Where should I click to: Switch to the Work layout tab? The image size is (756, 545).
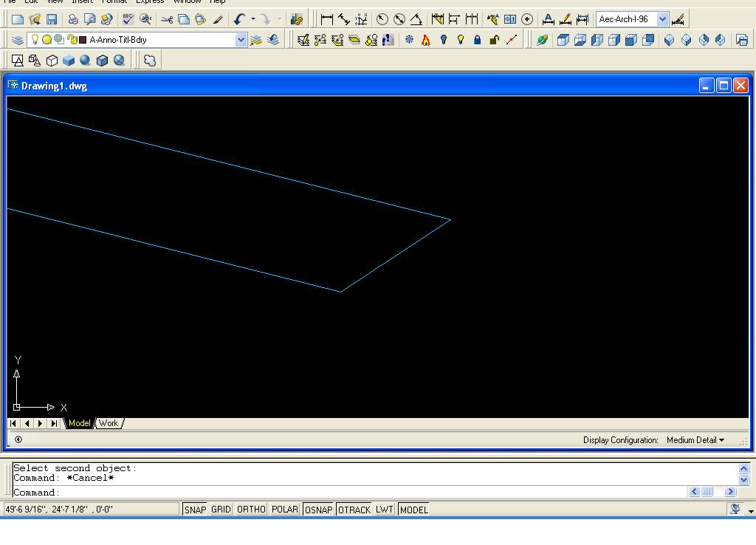click(x=109, y=423)
